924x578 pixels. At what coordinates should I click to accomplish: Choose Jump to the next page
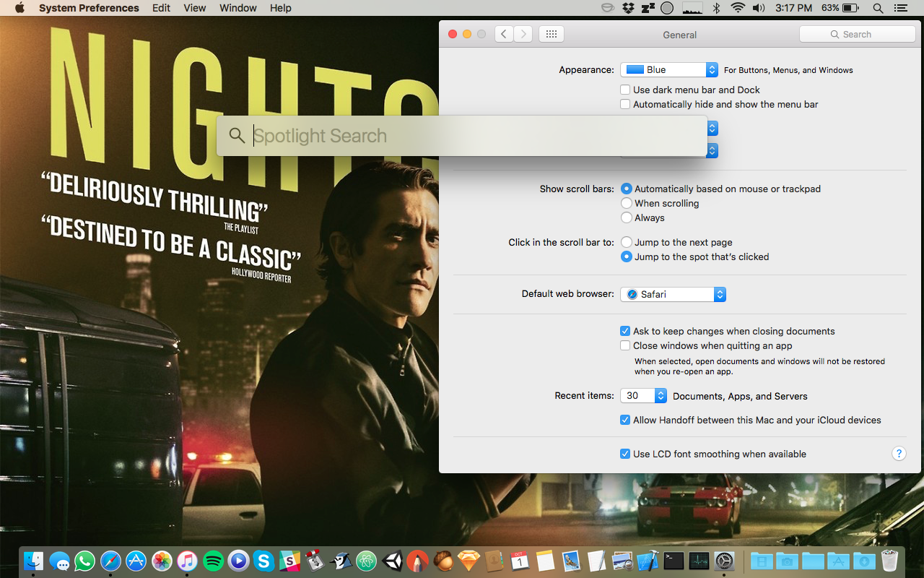(627, 242)
